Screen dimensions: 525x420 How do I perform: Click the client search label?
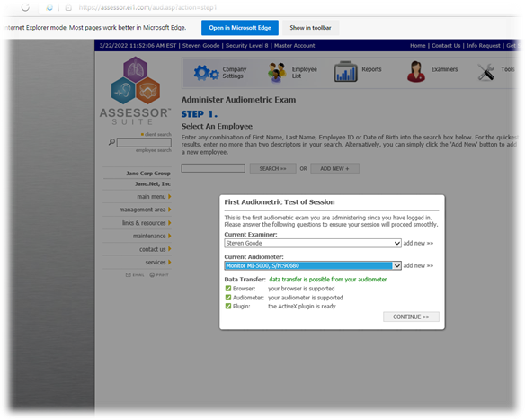[158, 134]
